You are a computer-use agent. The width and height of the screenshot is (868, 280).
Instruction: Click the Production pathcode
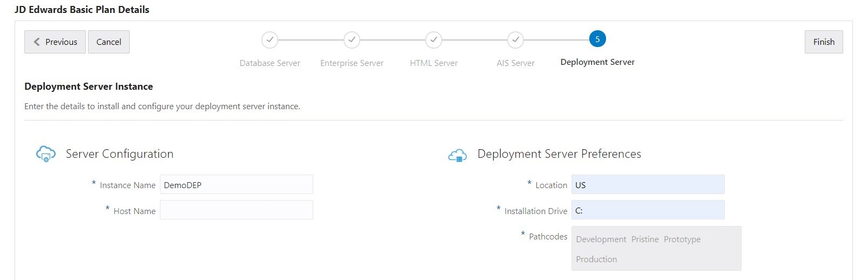[x=596, y=259]
